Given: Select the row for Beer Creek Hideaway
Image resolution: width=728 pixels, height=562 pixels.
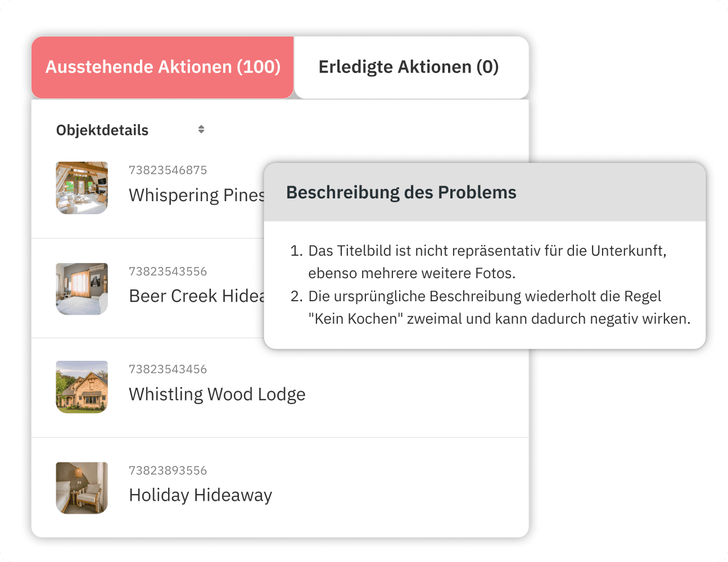Looking at the screenshot, I should pos(169,289).
